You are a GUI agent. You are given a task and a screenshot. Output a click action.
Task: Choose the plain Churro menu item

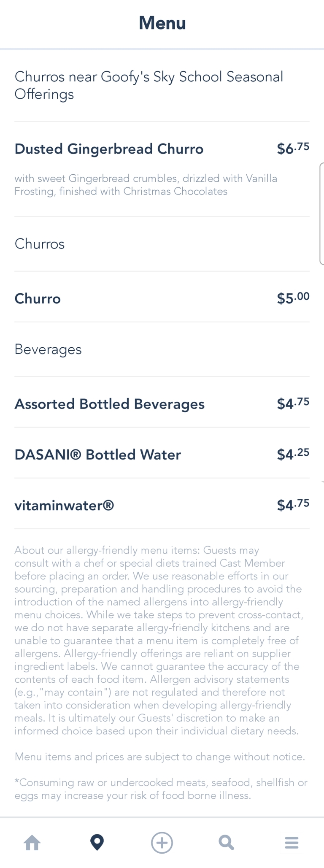click(38, 299)
